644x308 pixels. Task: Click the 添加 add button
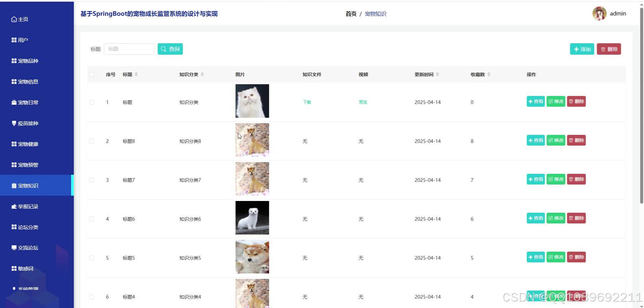click(582, 49)
